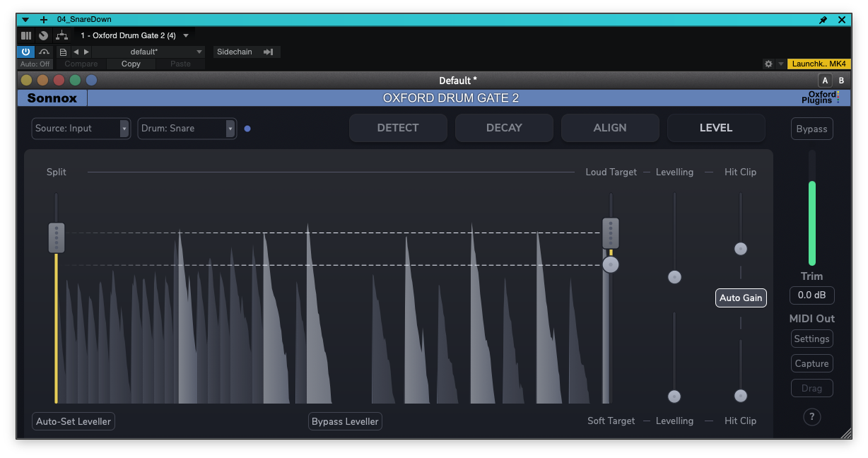Open dropdown arrow next to gear icon

(x=780, y=64)
